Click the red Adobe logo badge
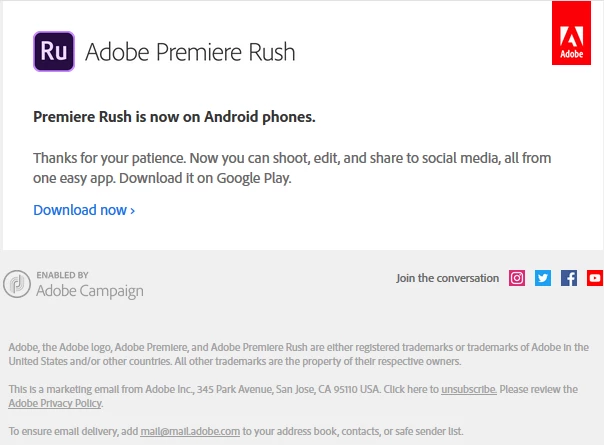Screen dimensions: 604x445 click(571, 33)
